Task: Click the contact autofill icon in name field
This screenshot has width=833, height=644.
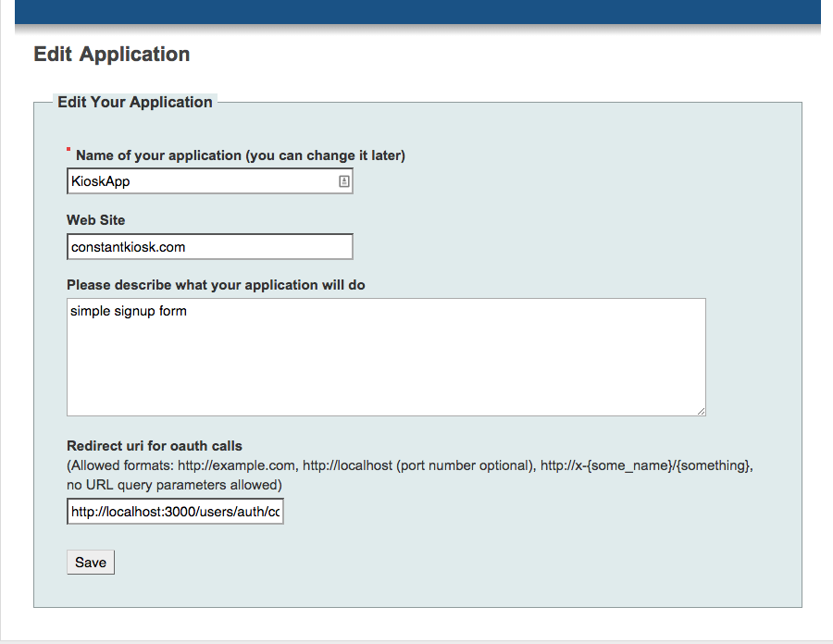Action: [x=343, y=181]
